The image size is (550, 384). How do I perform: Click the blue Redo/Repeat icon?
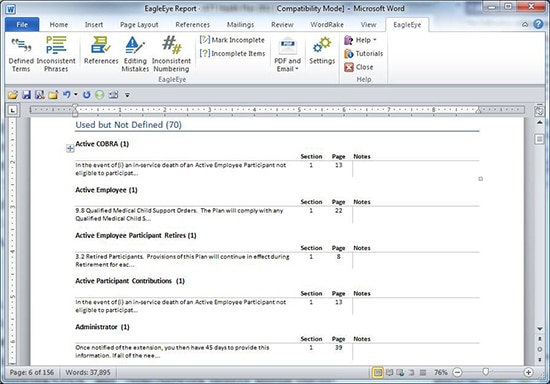tap(87, 95)
